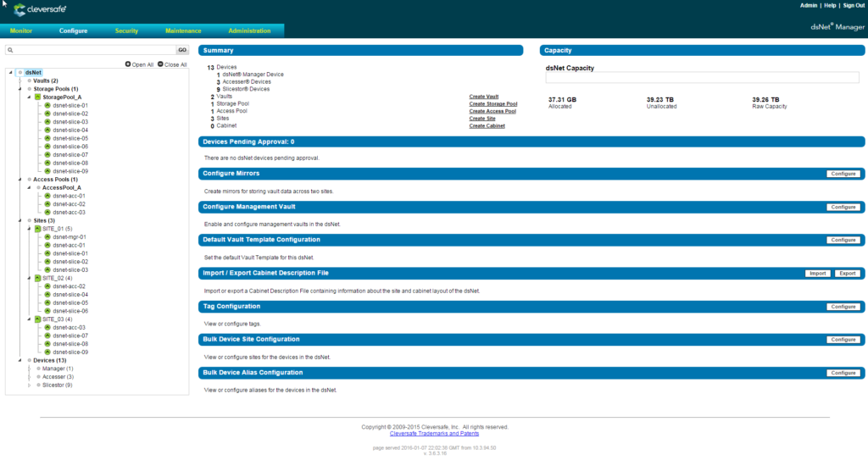The height and width of the screenshot is (466, 868).
Task: Collapse the AccessPool_A tree node
Action: tap(30, 187)
